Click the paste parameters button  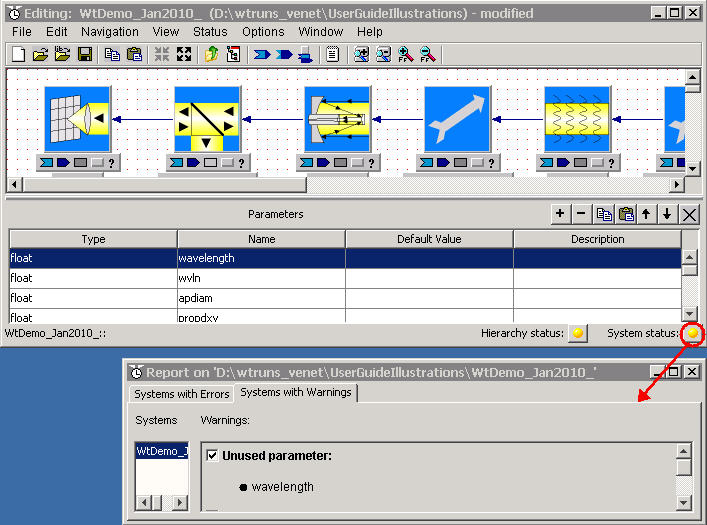click(x=626, y=214)
